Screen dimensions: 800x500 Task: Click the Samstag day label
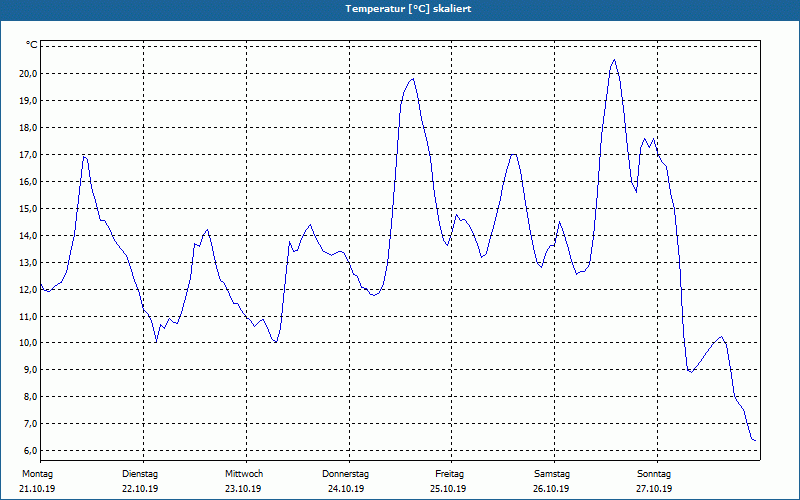(x=552, y=474)
